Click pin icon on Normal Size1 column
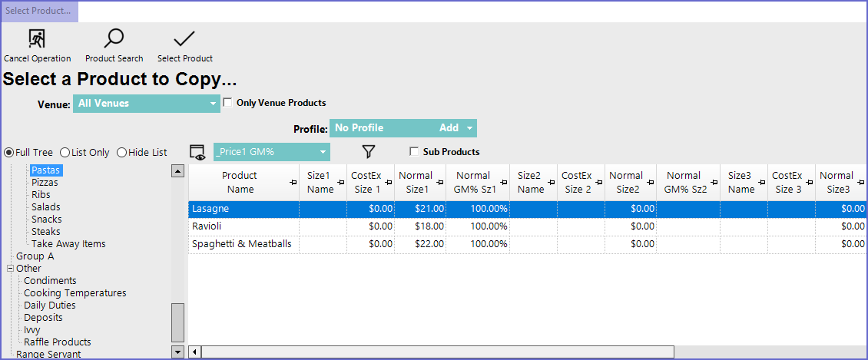 [x=440, y=183]
